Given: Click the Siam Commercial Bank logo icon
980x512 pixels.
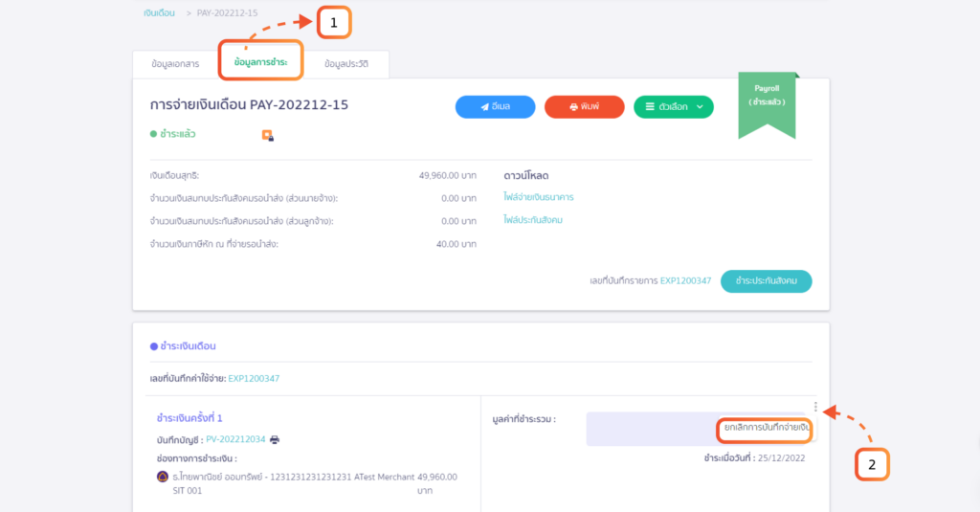Looking at the screenshot, I should pyautogui.click(x=162, y=477).
